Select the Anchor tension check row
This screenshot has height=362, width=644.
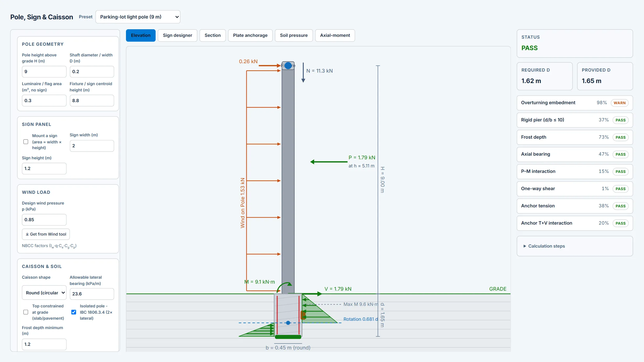click(x=574, y=206)
